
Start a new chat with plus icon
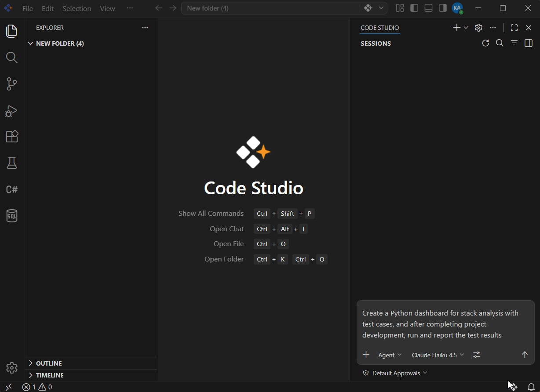tap(457, 28)
